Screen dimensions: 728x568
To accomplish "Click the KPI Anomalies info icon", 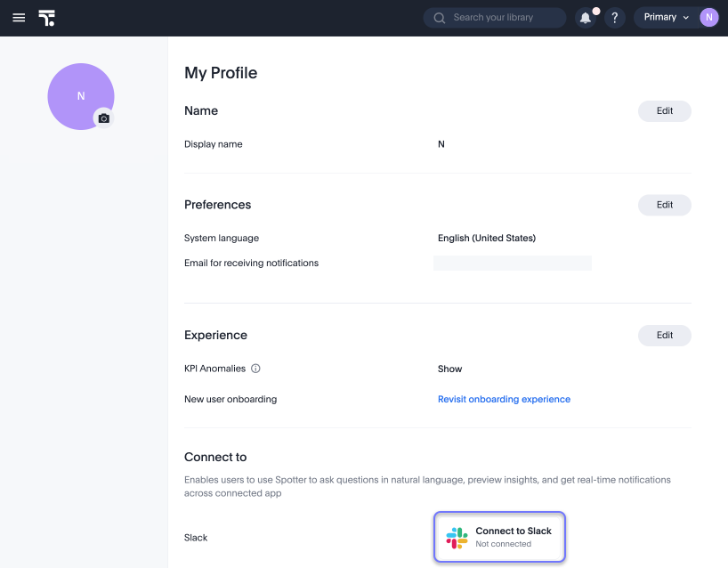I will pos(257,368).
